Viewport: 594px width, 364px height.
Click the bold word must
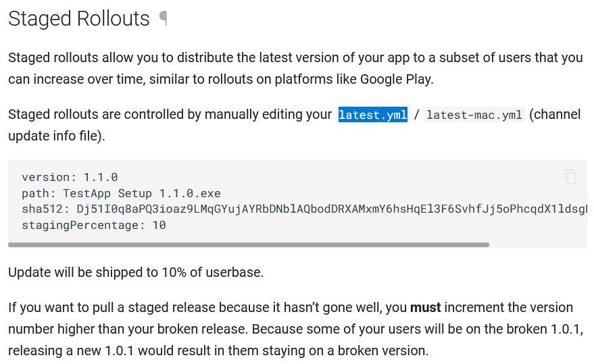click(x=426, y=307)
